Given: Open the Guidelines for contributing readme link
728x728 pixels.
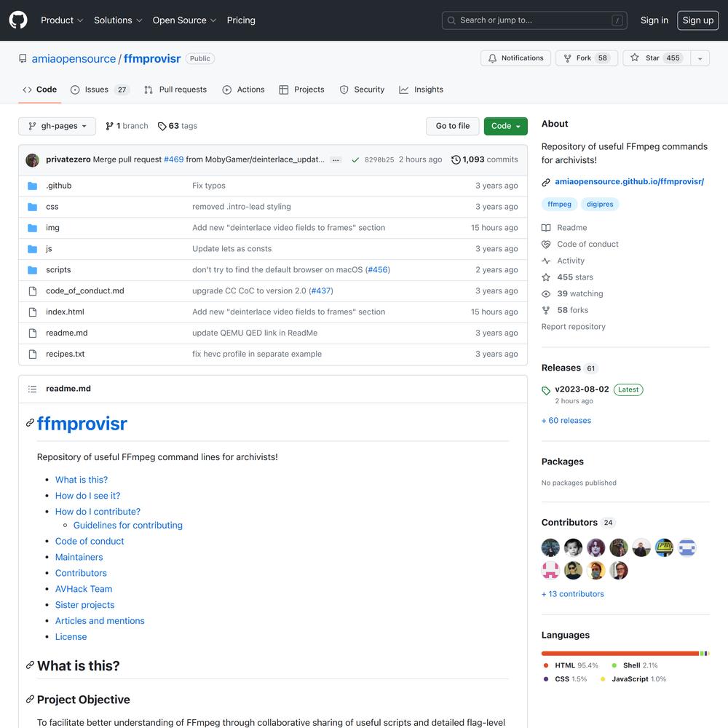Looking at the screenshot, I should point(127,525).
